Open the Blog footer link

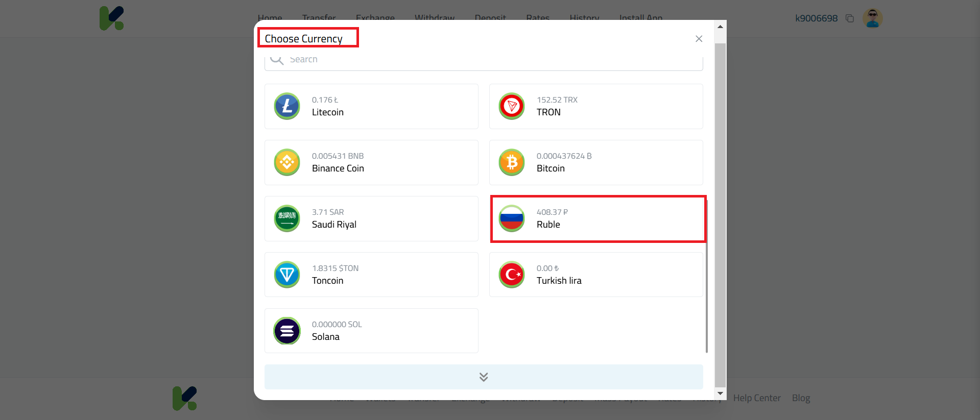pos(801,398)
